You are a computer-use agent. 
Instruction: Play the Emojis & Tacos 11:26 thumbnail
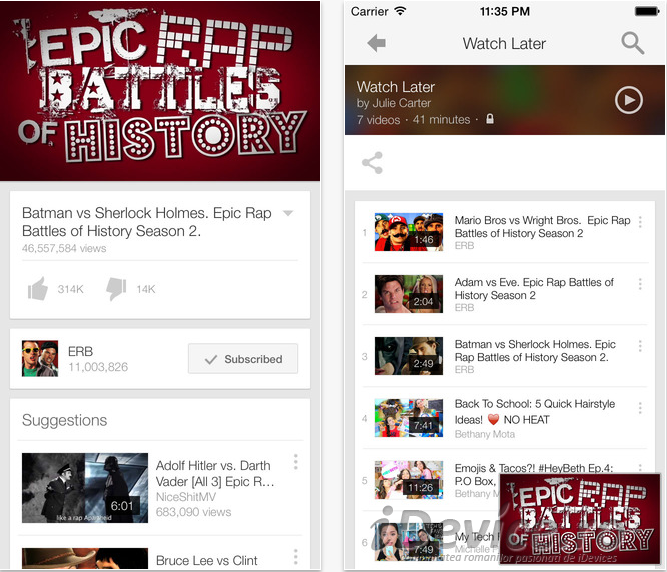tap(409, 480)
